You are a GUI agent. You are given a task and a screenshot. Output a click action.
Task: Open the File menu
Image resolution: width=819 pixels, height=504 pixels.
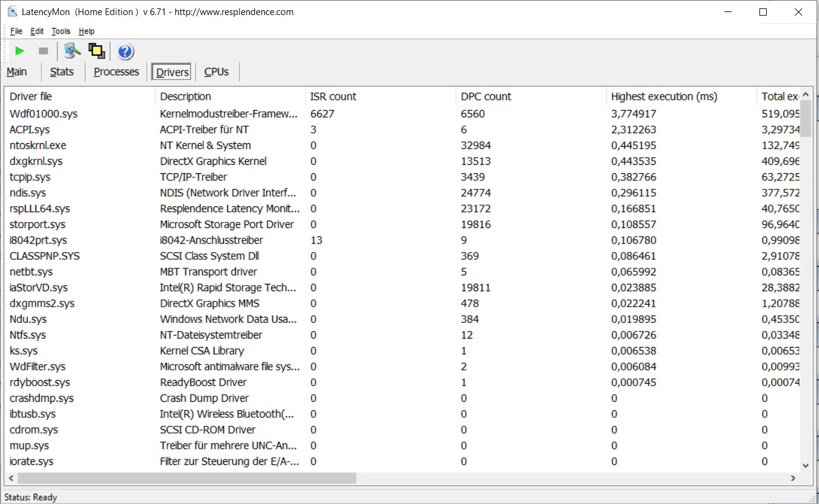point(16,31)
